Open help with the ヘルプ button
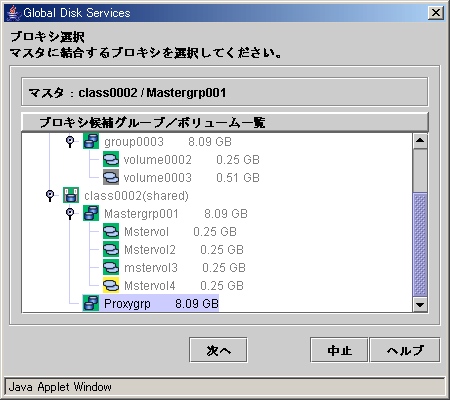 tap(405, 350)
